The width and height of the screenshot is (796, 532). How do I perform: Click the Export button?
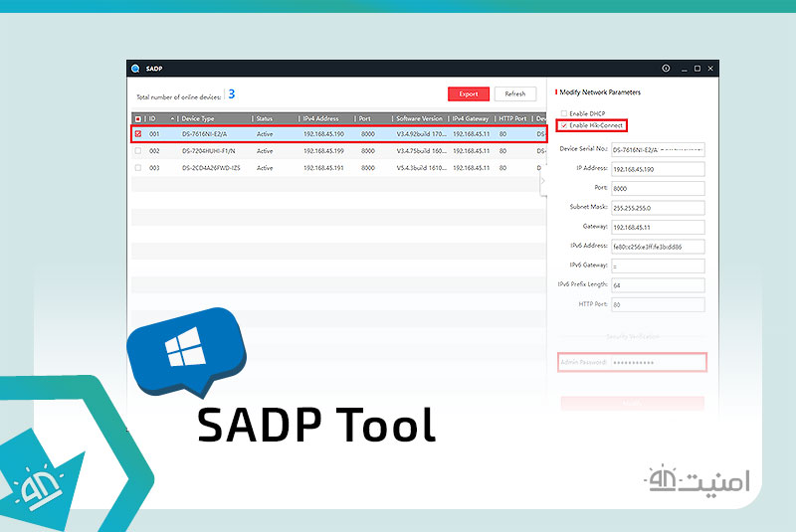(x=468, y=93)
